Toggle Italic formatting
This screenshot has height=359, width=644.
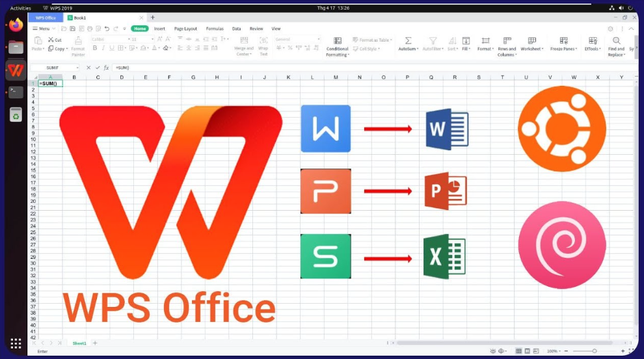tap(104, 48)
